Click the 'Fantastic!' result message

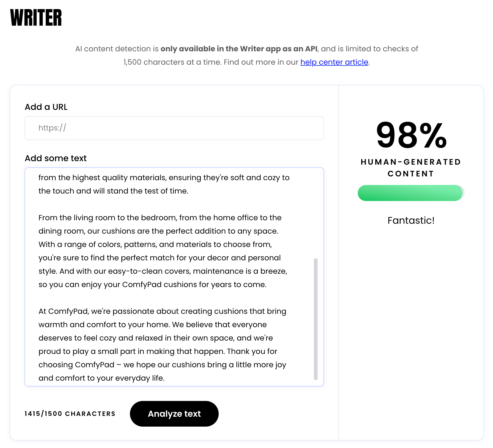pyautogui.click(x=411, y=221)
